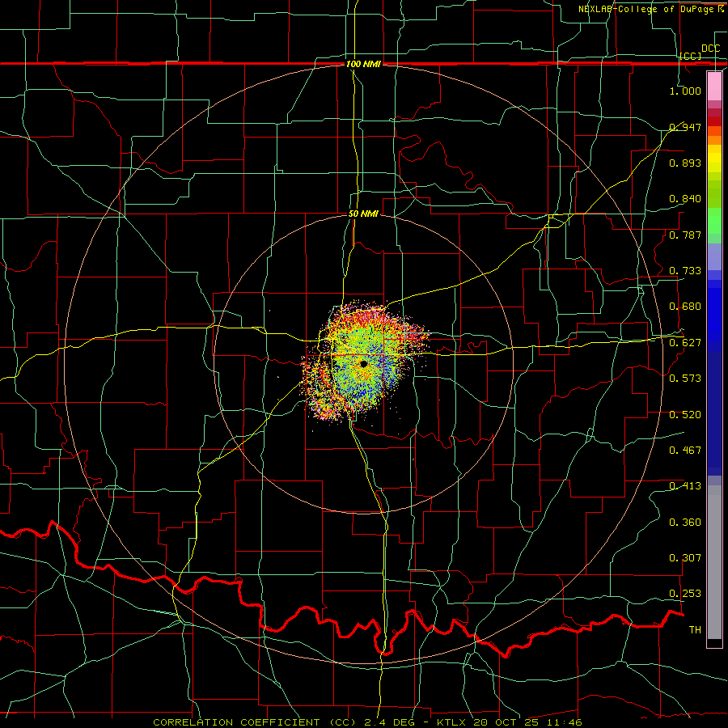Click the black radar site dot
This screenshot has height=728, width=728.
point(363,363)
